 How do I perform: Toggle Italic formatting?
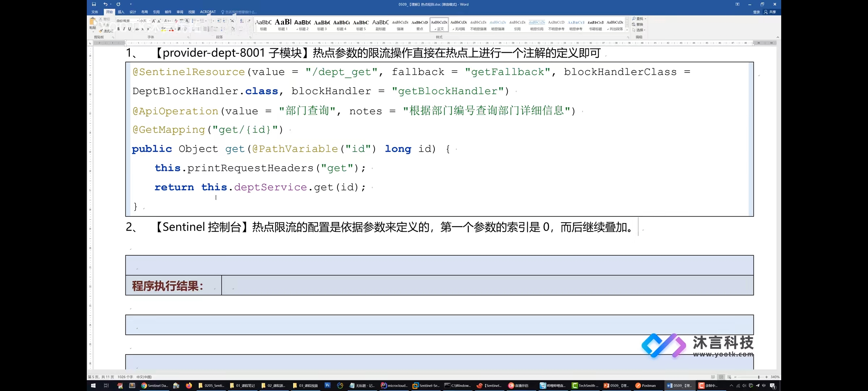124,29
